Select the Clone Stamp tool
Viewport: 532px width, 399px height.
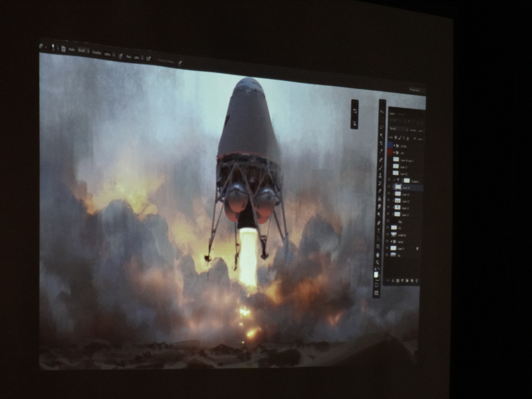click(x=380, y=176)
